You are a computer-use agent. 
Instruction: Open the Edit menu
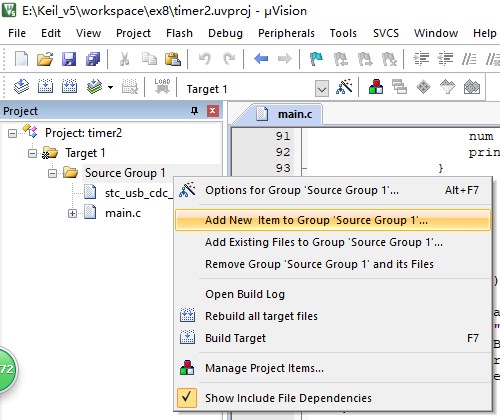point(51,33)
